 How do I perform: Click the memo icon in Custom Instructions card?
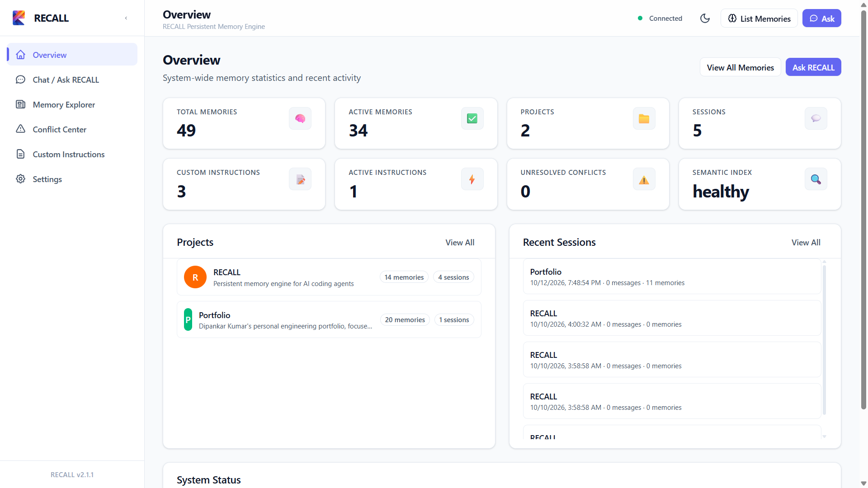click(x=300, y=179)
